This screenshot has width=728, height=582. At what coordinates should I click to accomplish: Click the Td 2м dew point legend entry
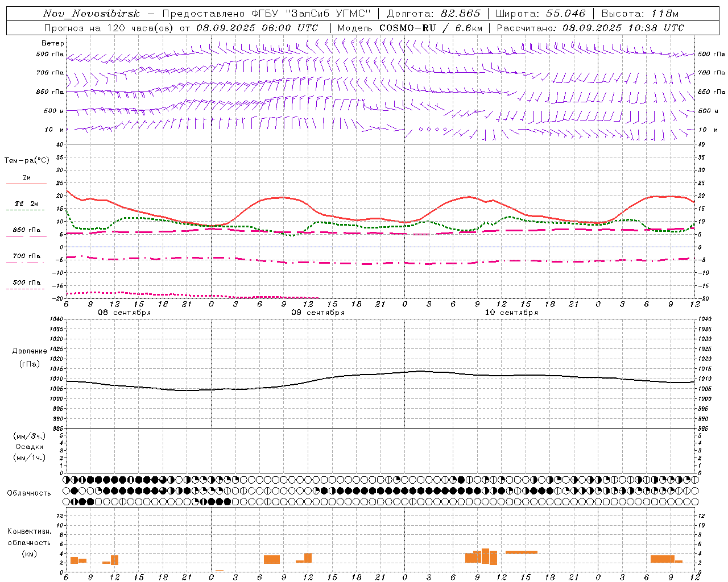pos(27,203)
